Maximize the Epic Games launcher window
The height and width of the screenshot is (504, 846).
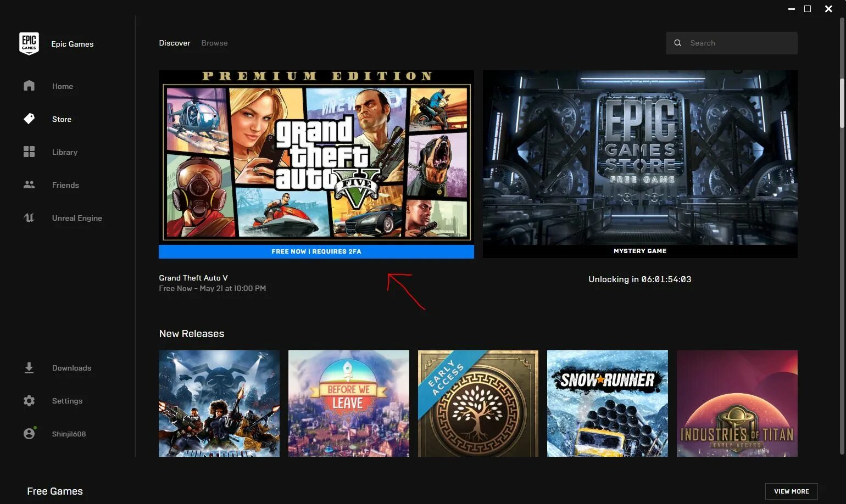[x=808, y=9]
